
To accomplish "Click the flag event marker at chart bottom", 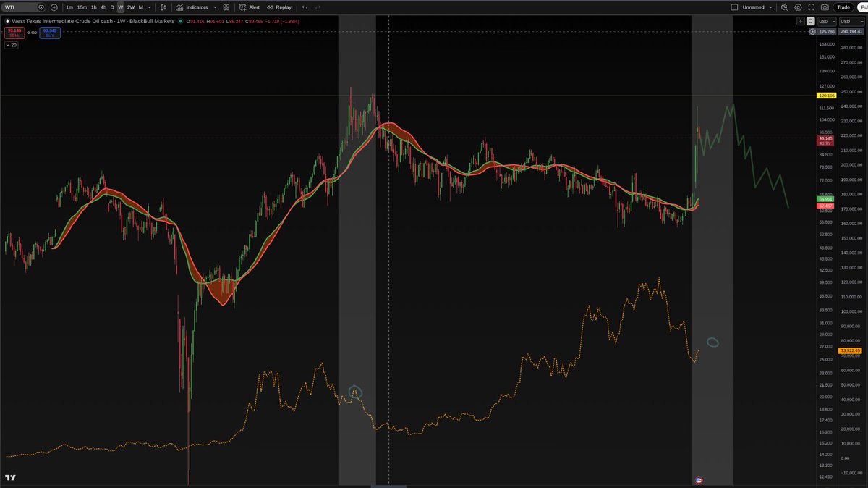I will point(699,480).
